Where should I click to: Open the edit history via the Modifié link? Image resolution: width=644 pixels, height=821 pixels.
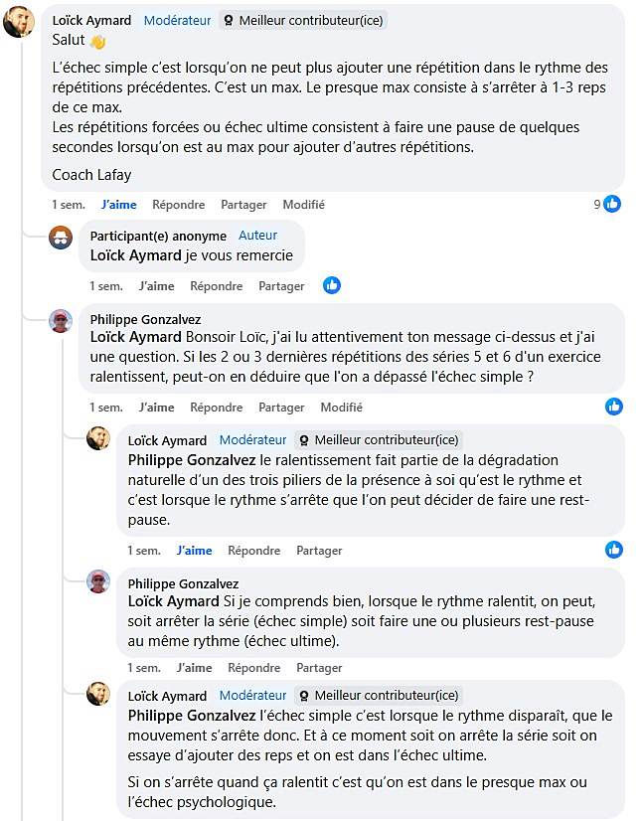coord(303,205)
